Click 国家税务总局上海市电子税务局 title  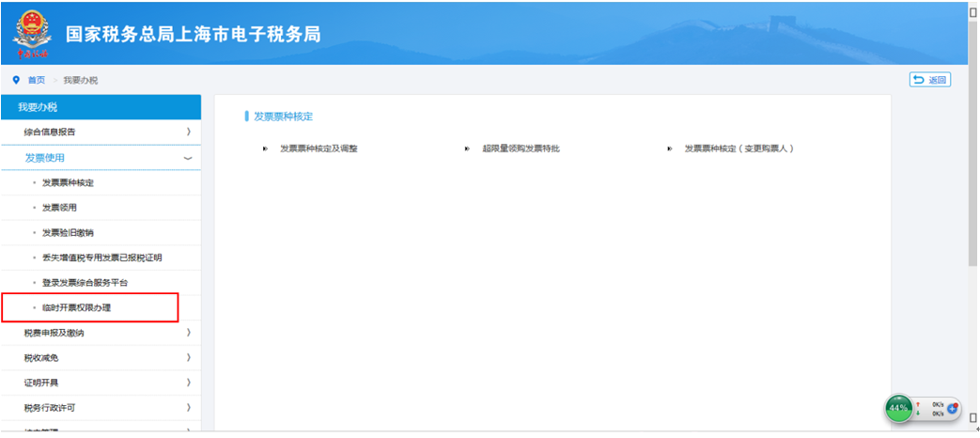194,34
